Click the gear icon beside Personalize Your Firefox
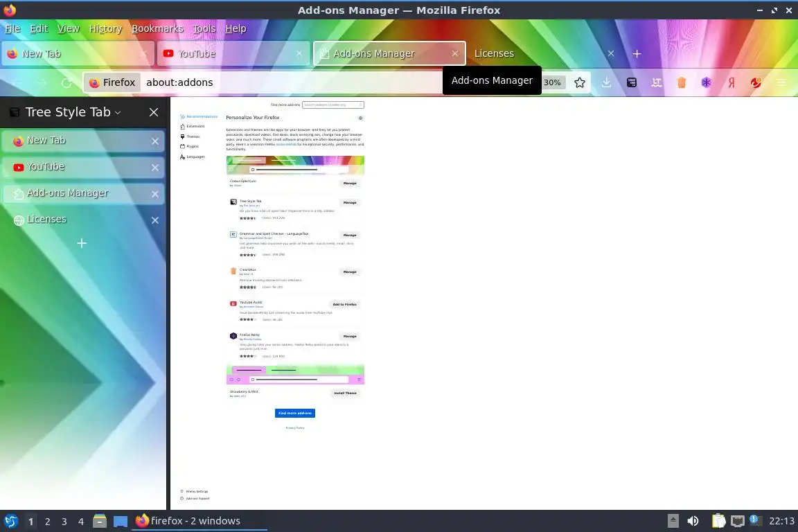 [x=360, y=118]
